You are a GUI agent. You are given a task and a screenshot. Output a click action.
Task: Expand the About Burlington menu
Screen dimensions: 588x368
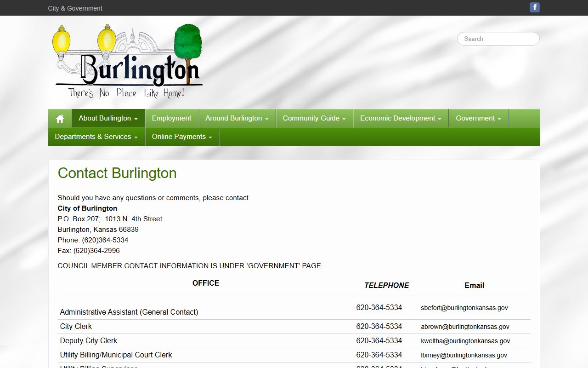(x=108, y=118)
